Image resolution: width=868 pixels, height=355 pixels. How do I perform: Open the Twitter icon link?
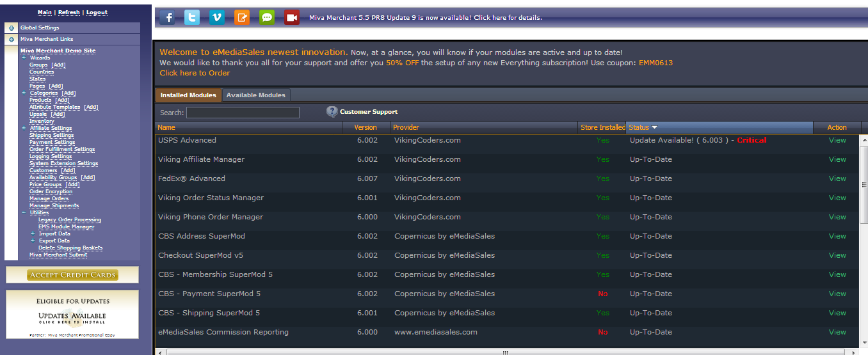point(192,17)
